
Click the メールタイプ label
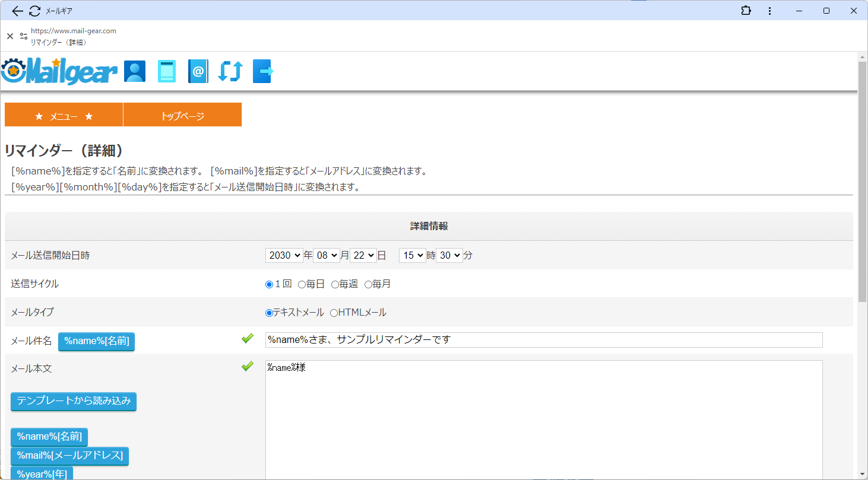33,313
